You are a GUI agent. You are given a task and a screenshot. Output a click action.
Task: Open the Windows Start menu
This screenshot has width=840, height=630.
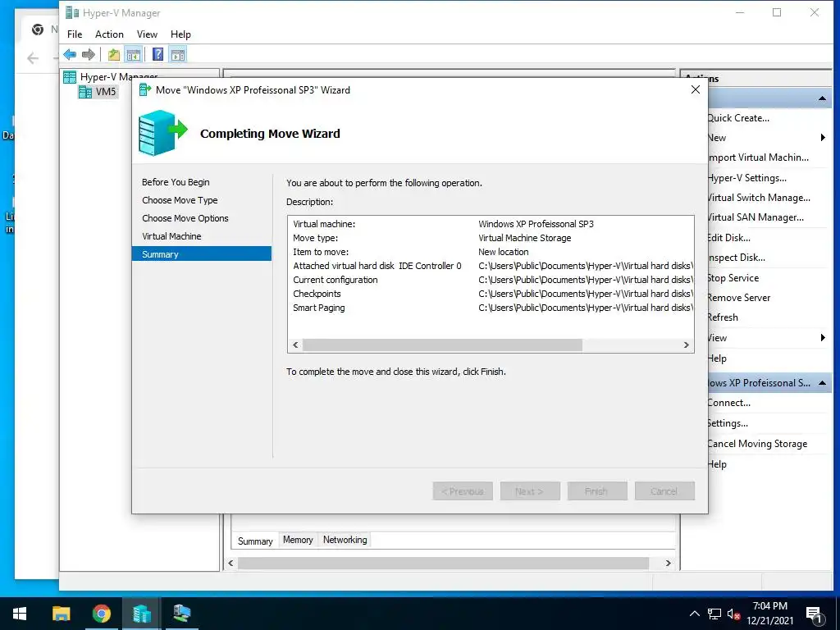[x=20, y=614]
